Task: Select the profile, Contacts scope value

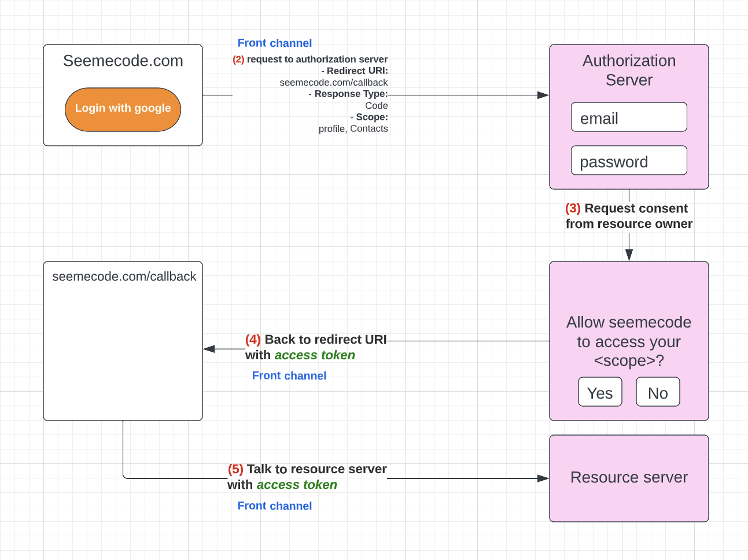Action: [x=353, y=128]
